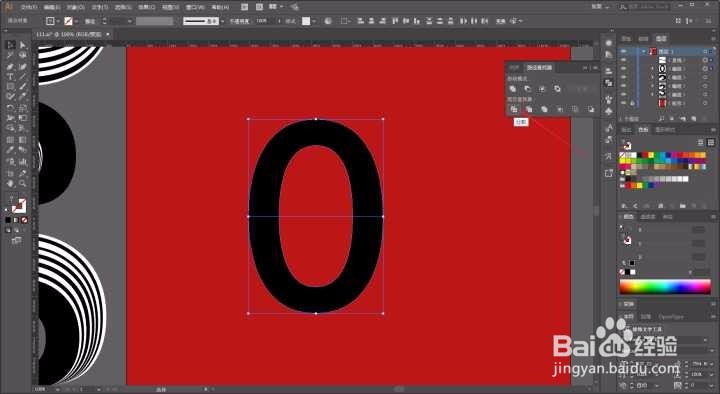Toggle visibility of bottom red rectangle layer row
The width and height of the screenshot is (720, 394).
pyautogui.click(x=624, y=103)
